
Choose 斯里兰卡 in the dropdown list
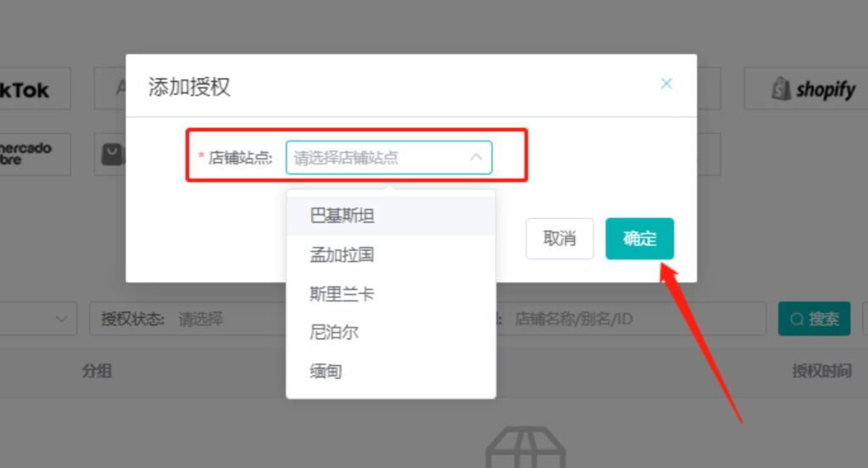coord(391,293)
